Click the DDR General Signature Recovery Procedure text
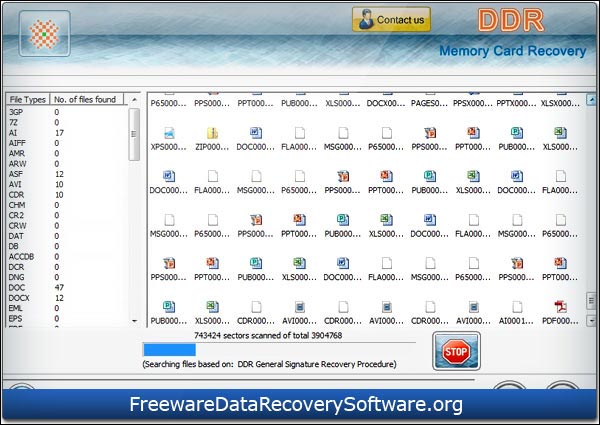 coord(316,364)
